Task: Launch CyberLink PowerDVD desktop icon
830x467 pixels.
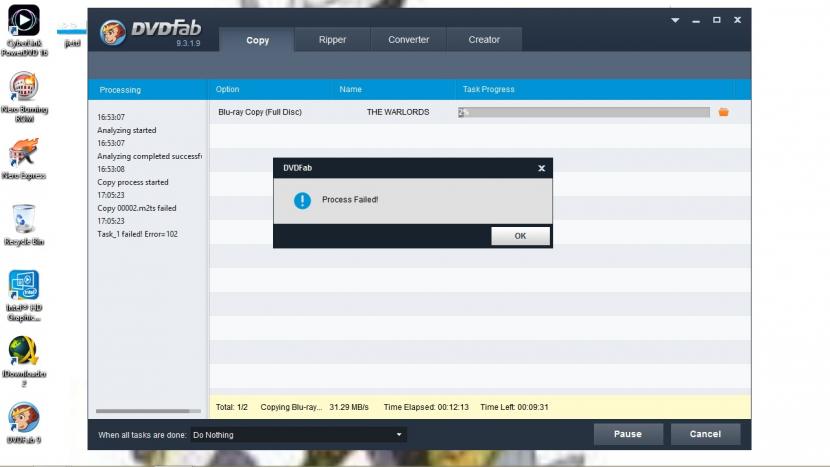Action: (24, 30)
